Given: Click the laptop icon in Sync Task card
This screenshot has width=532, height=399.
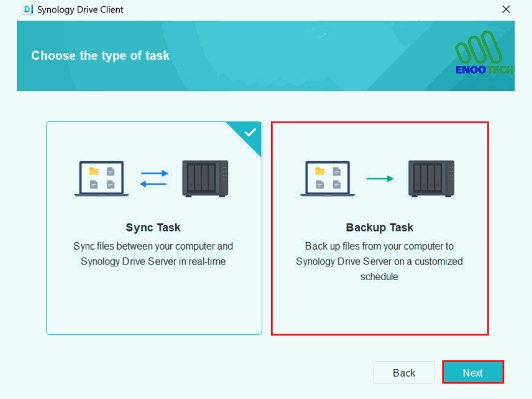Looking at the screenshot, I should 101,179.
